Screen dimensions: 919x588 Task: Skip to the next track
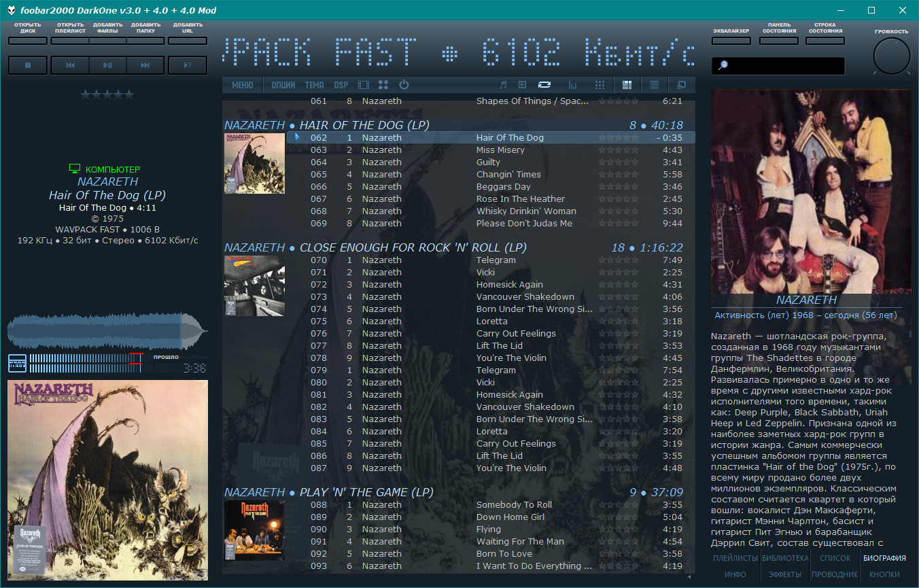[145, 65]
